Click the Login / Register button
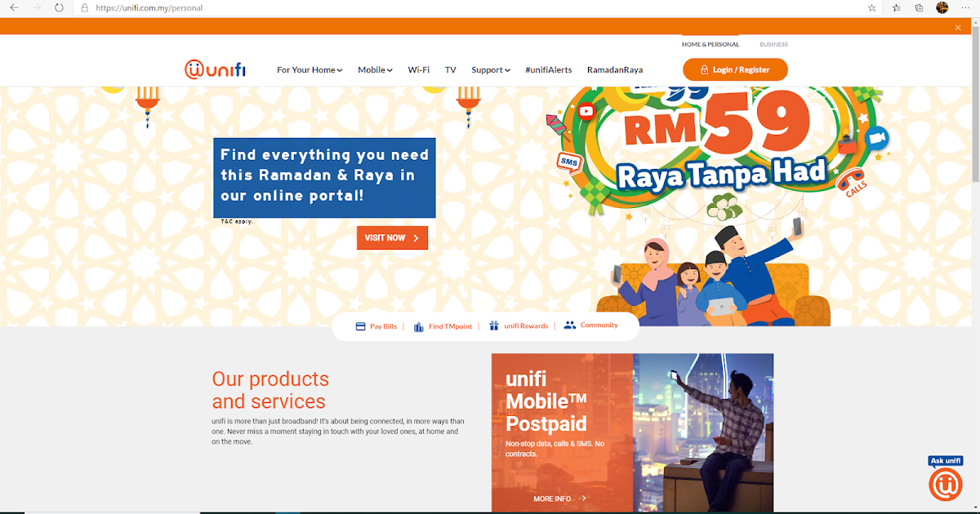 coord(735,69)
